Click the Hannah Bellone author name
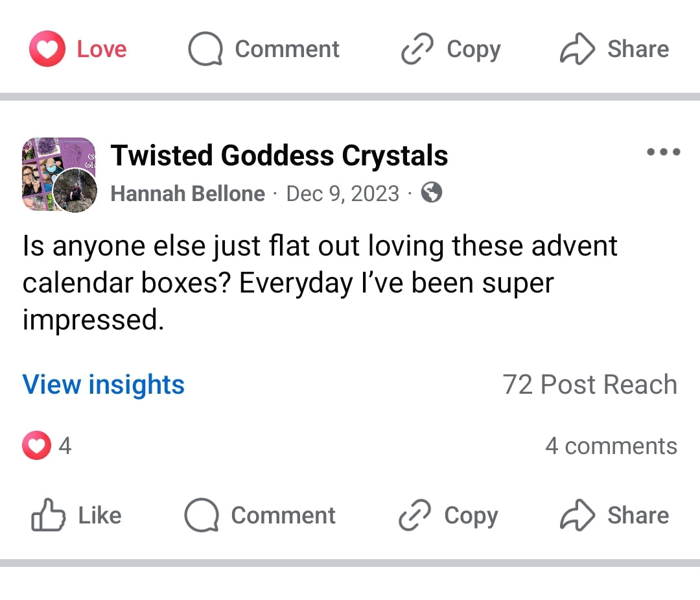Viewport: 700px width, 600px height. 187,193
